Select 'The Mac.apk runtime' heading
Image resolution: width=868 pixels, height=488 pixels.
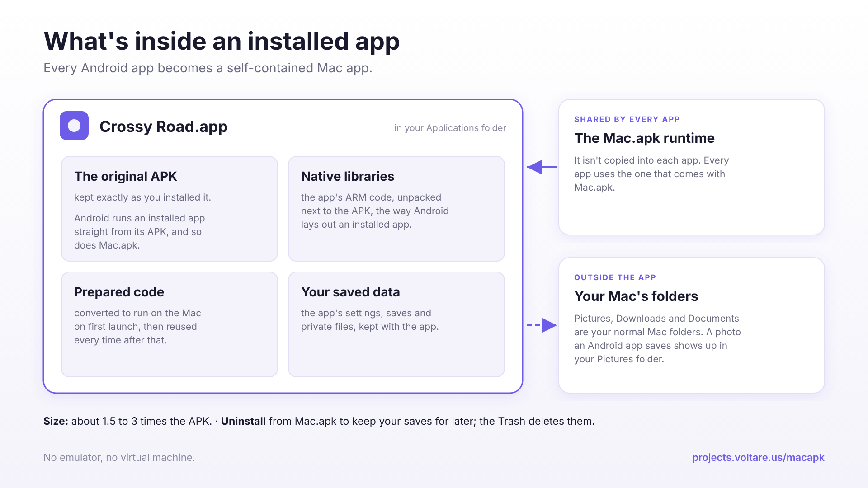tap(644, 138)
